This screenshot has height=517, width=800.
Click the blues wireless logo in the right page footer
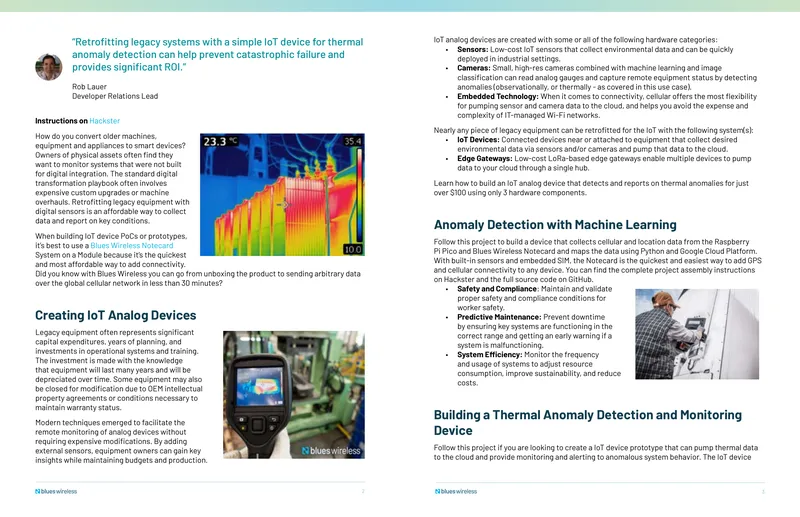(456, 491)
